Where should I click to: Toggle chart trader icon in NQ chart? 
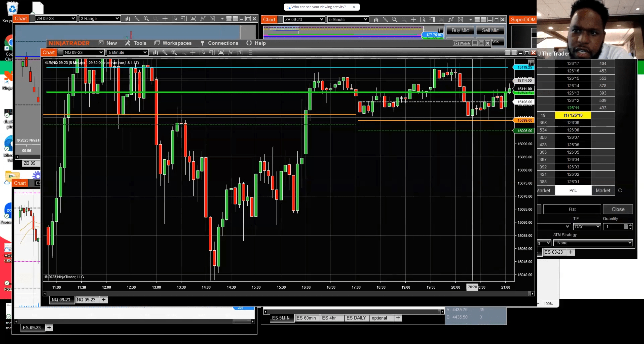click(212, 52)
